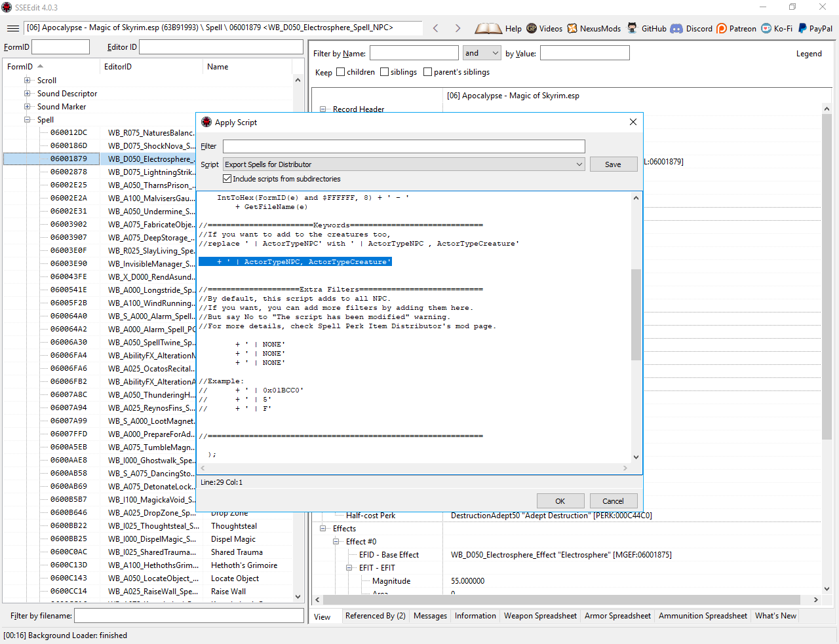Open the Patreon toolbar icon

click(x=722, y=28)
